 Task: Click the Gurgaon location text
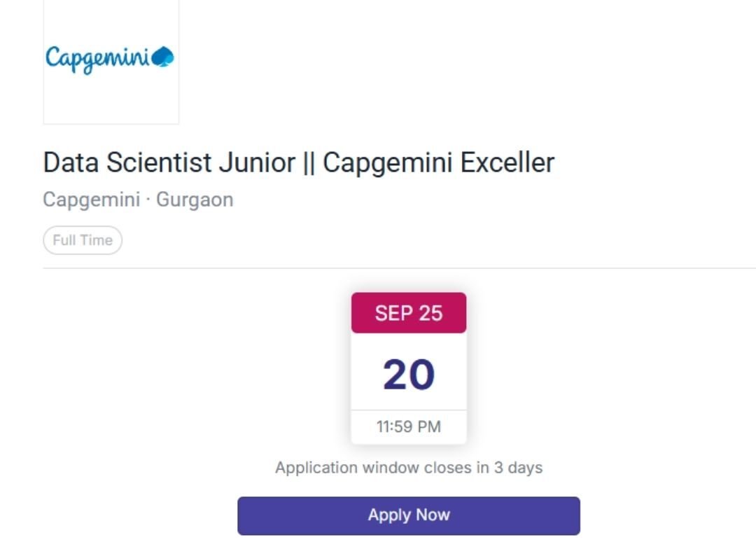pos(195,200)
